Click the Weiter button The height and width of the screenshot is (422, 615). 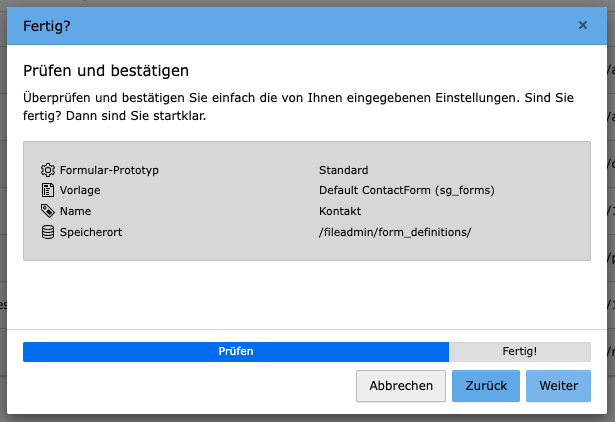coord(558,386)
